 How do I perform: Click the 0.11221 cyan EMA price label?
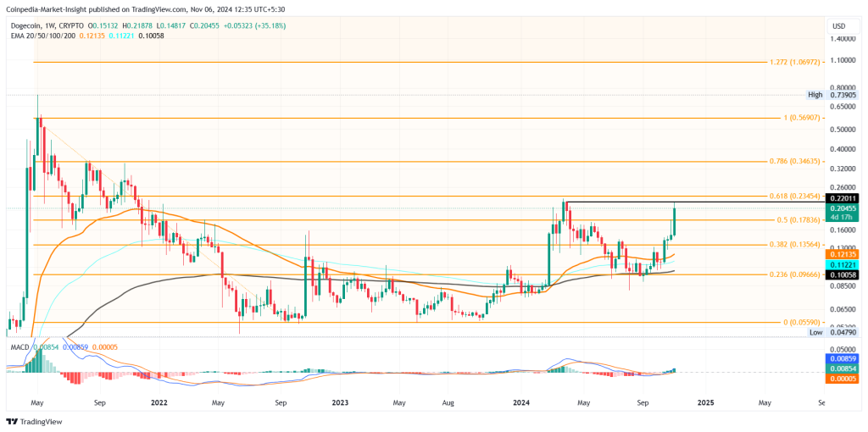point(843,265)
